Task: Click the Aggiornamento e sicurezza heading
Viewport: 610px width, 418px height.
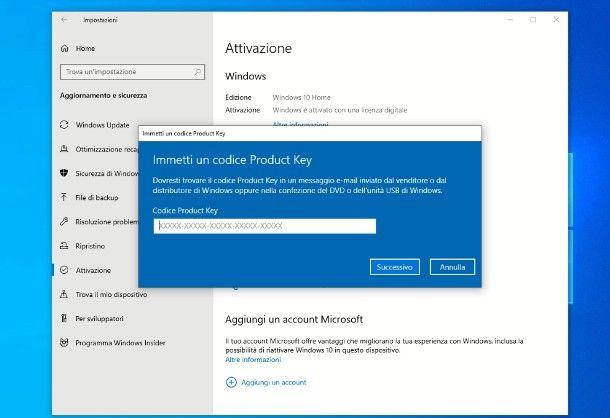Action: click(x=103, y=95)
